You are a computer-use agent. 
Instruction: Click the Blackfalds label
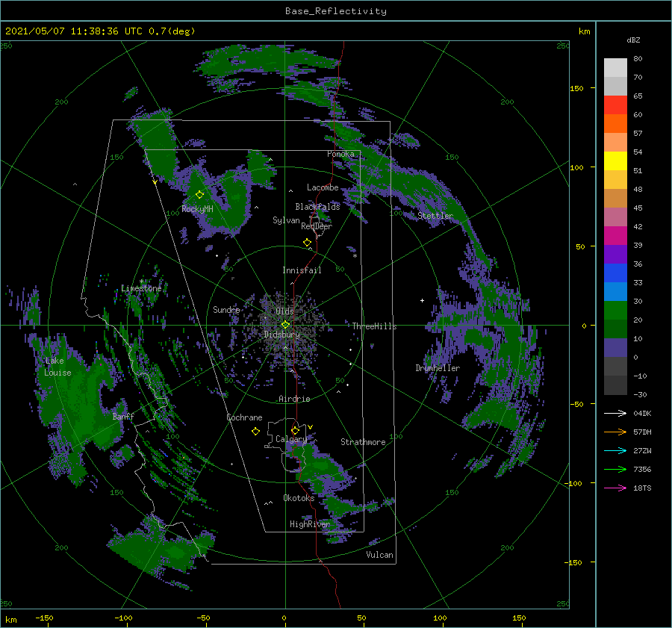(317, 207)
